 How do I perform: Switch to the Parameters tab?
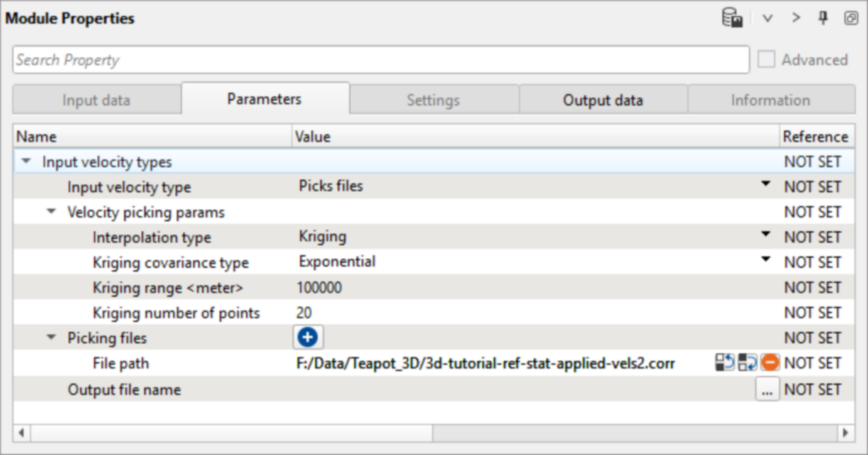point(264,99)
